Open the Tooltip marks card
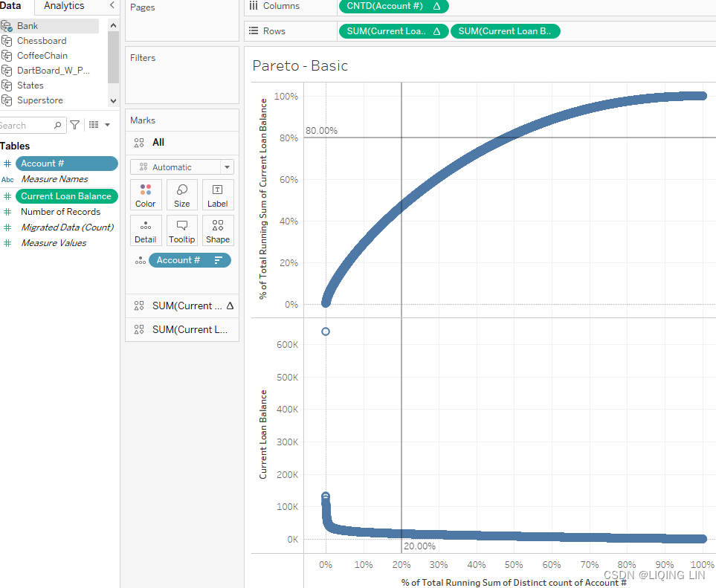The image size is (716, 588). (x=181, y=230)
